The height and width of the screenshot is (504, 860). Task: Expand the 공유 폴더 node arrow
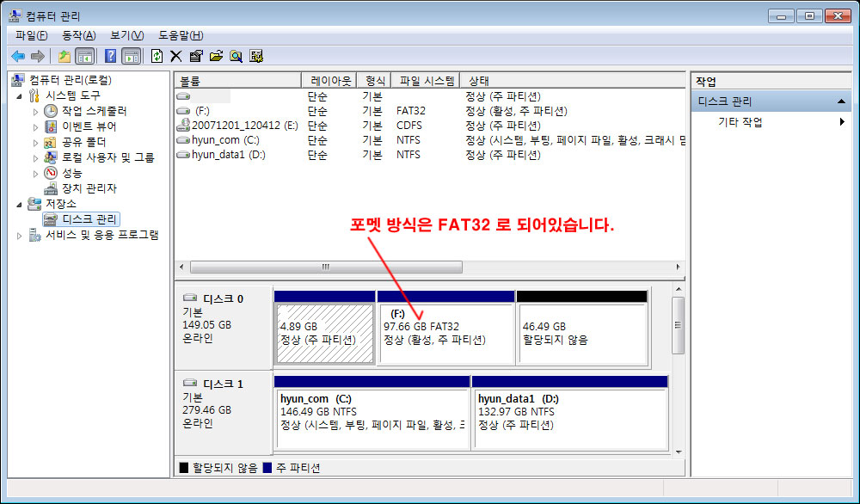click(x=35, y=143)
